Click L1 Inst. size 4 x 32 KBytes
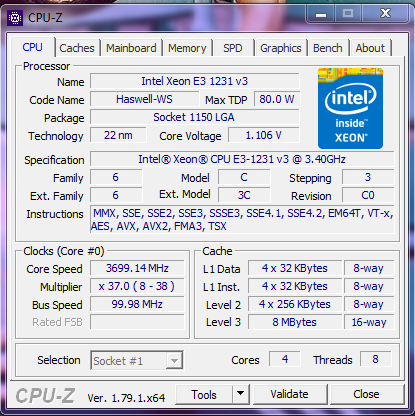The height and width of the screenshot is (416, 415). tap(295, 286)
